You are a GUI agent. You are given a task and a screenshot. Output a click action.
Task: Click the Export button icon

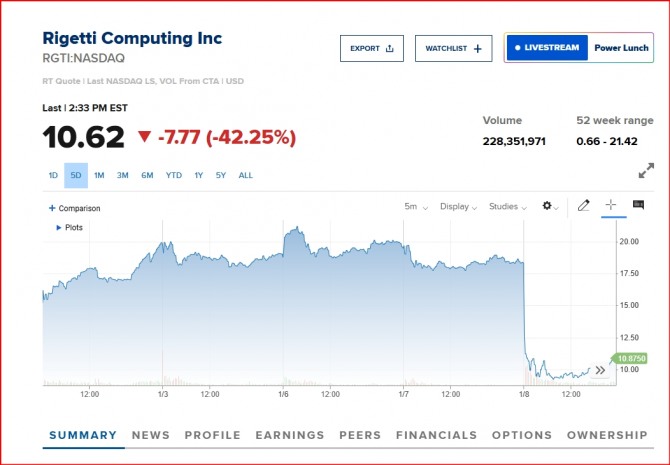[390, 48]
